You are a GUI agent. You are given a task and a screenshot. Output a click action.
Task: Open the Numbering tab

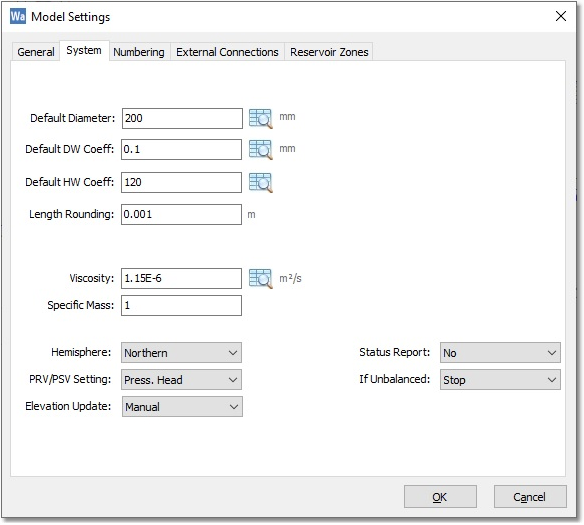tap(139, 52)
